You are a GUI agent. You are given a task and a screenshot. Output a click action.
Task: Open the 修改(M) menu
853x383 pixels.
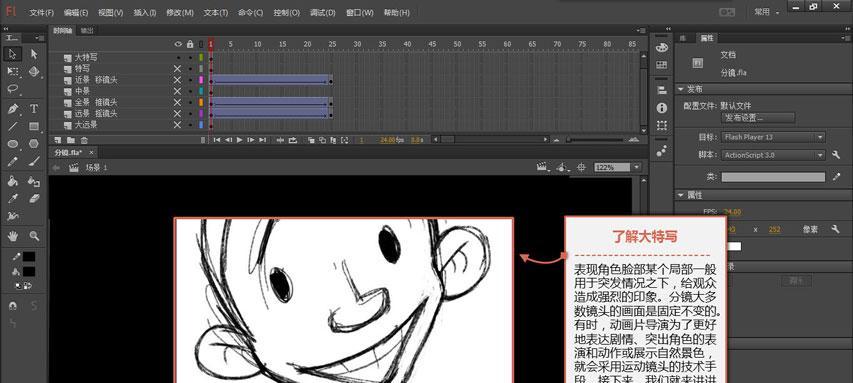click(180, 13)
